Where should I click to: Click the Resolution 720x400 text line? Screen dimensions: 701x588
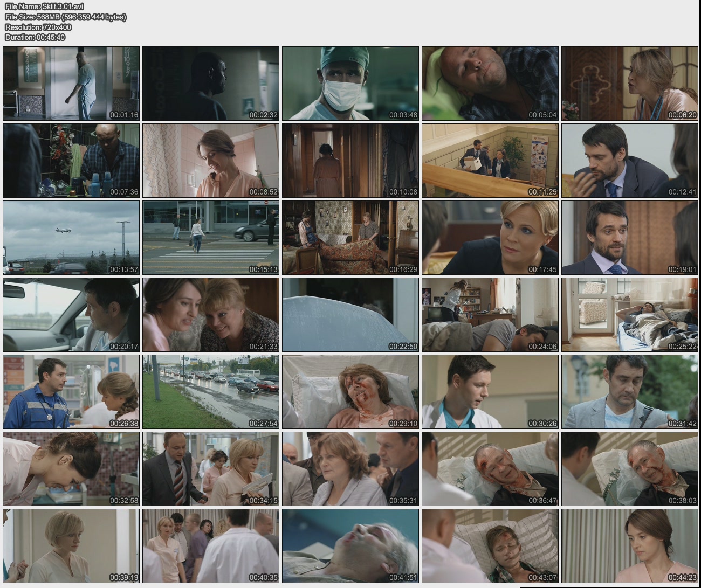tap(38, 27)
